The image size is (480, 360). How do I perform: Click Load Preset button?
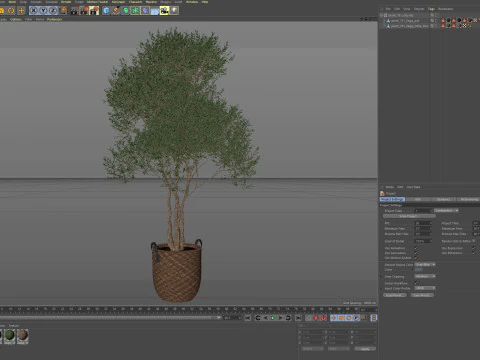395,295
